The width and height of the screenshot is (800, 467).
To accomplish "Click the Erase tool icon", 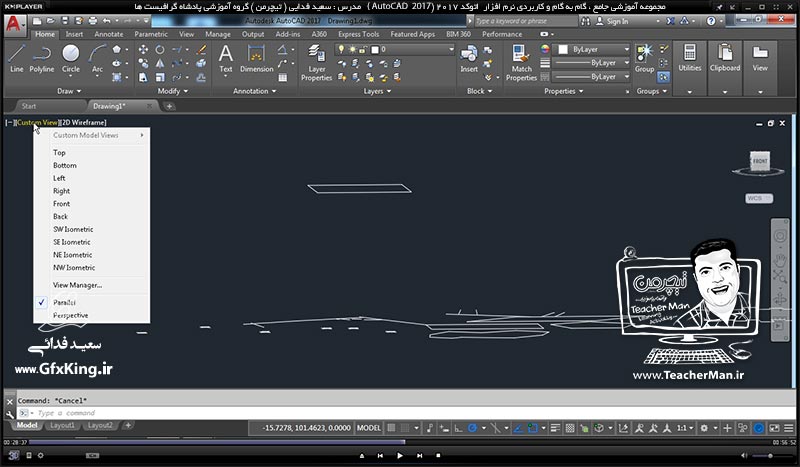I will (201, 50).
